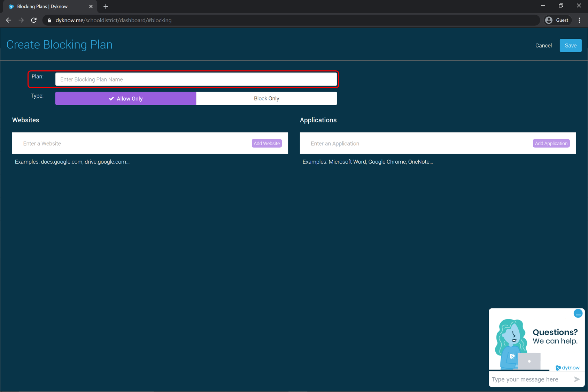Click the Create Blocking Plan heading

click(60, 45)
